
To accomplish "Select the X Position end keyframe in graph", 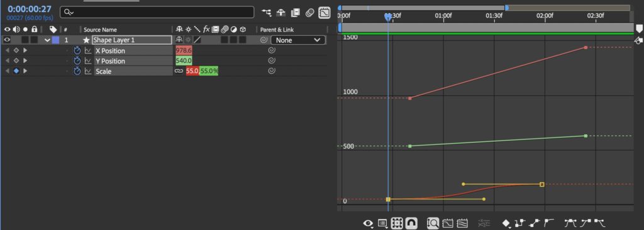I will pos(586,48).
